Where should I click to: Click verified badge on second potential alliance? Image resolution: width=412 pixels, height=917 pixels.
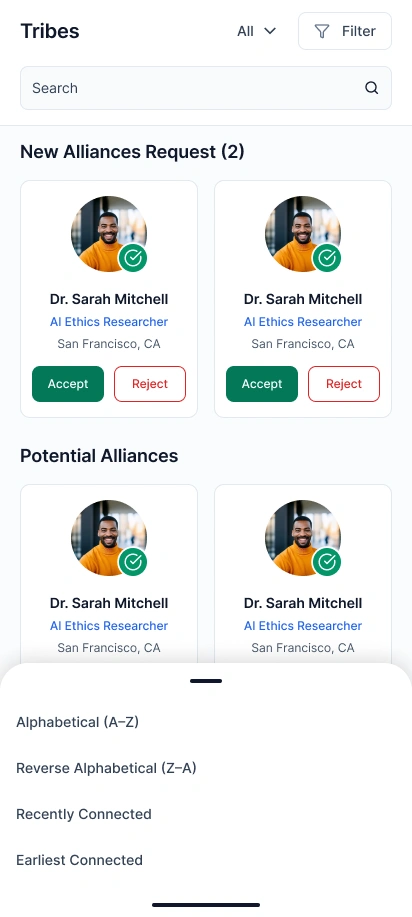pyautogui.click(x=327, y=562)
